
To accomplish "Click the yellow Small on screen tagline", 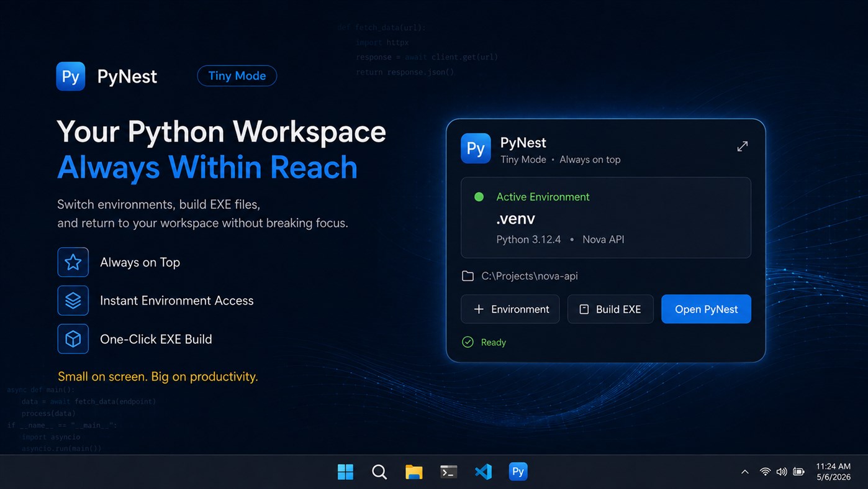I will [x=158, y=377].
